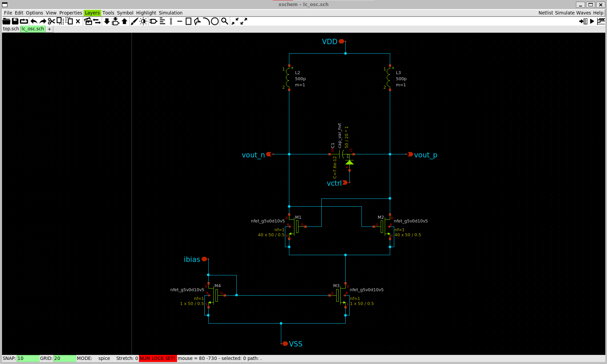Save the schematic with the save icon
The width and height of the screenshot is (607, 364).
pos(15,21)
